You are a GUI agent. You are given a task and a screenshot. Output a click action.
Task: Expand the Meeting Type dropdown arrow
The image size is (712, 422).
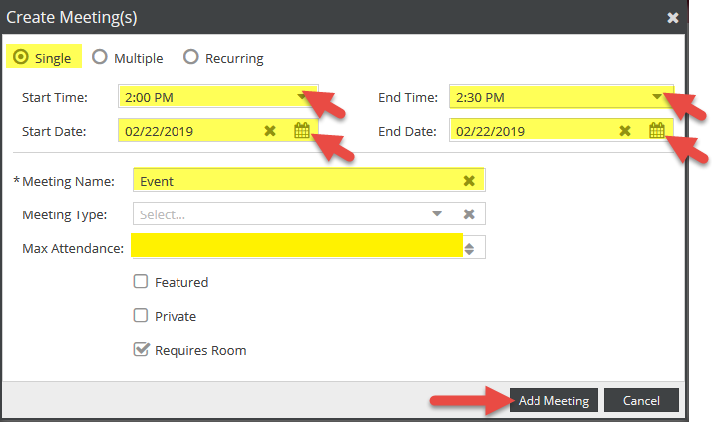point(437,214)
